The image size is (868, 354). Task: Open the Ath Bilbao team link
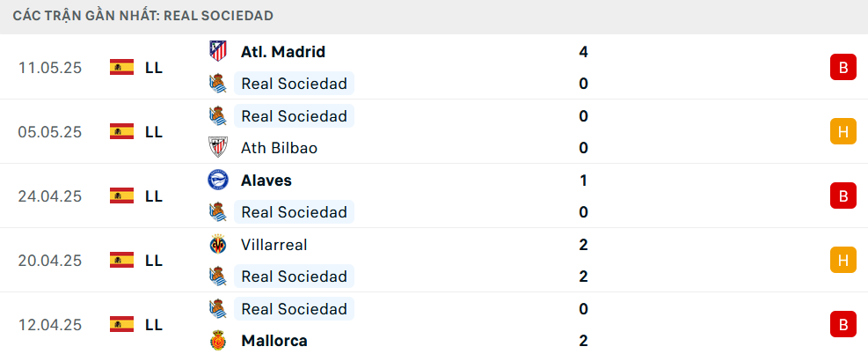click(x=279, y=148)
